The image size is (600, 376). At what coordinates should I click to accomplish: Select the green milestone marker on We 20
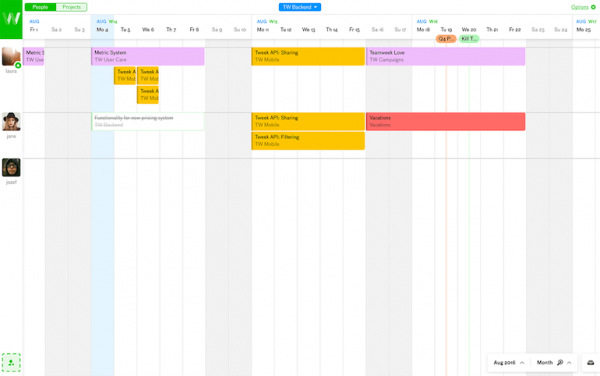[x=469, y=39]
